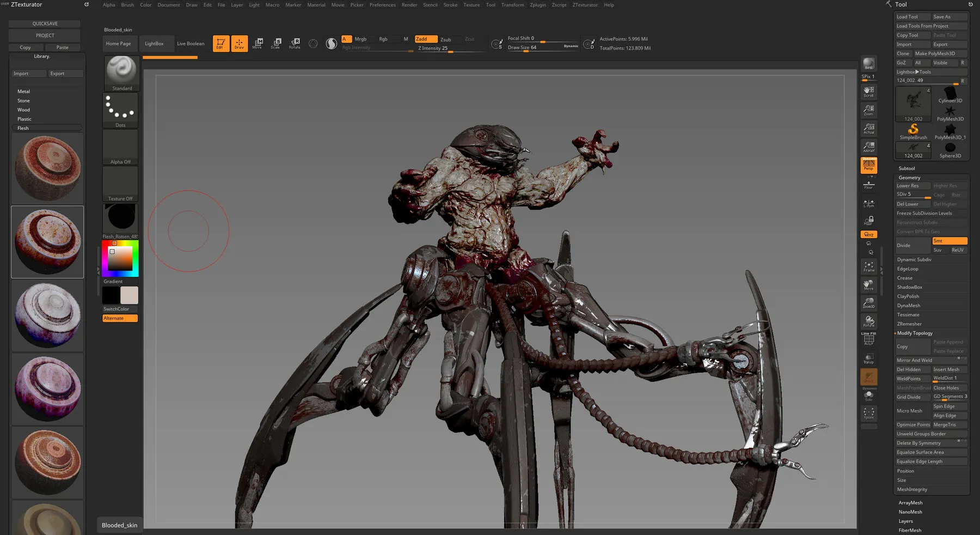This screenshot has height=535, width=980.
Task: Open the Stroke menu
Action: point(450,5)
